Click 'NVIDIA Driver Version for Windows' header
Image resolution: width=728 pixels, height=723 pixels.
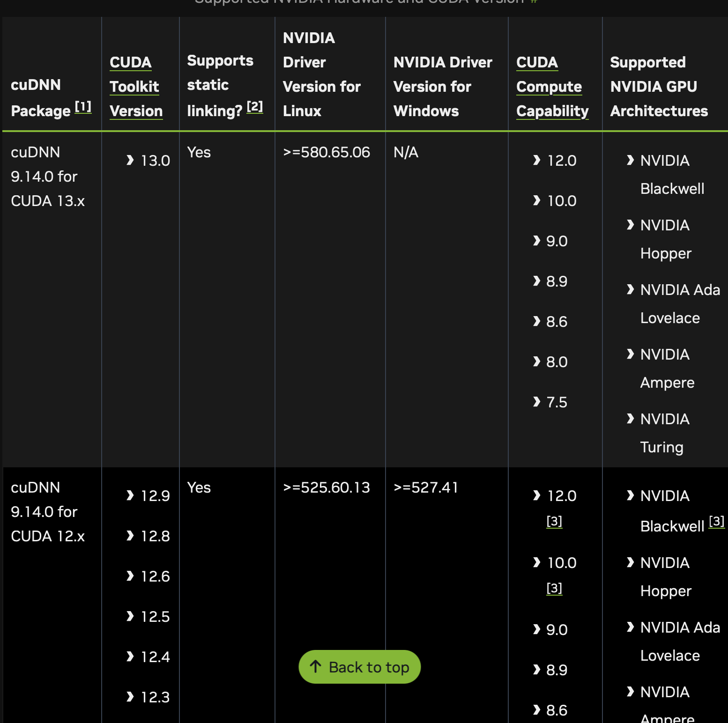coord(443,87)
